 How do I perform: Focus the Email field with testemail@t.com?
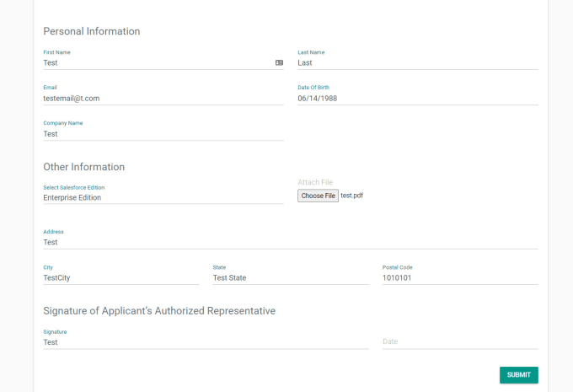(x=163, y=99)
